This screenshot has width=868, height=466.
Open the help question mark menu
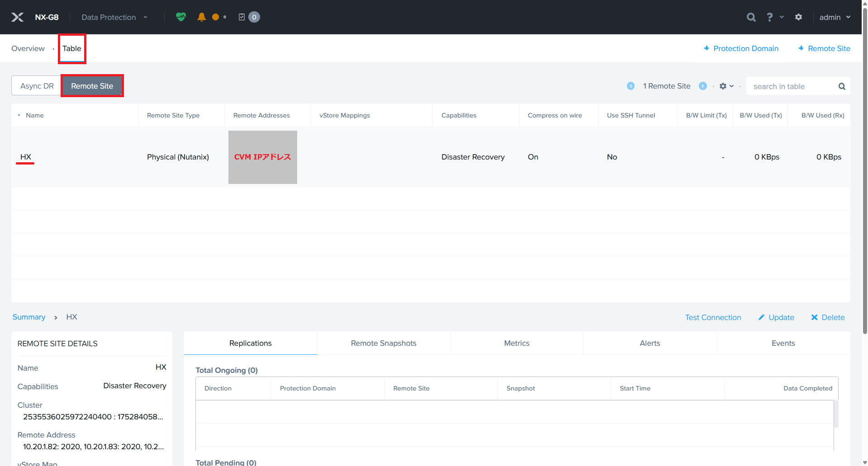pyautogui.click(x=770, y=17)
